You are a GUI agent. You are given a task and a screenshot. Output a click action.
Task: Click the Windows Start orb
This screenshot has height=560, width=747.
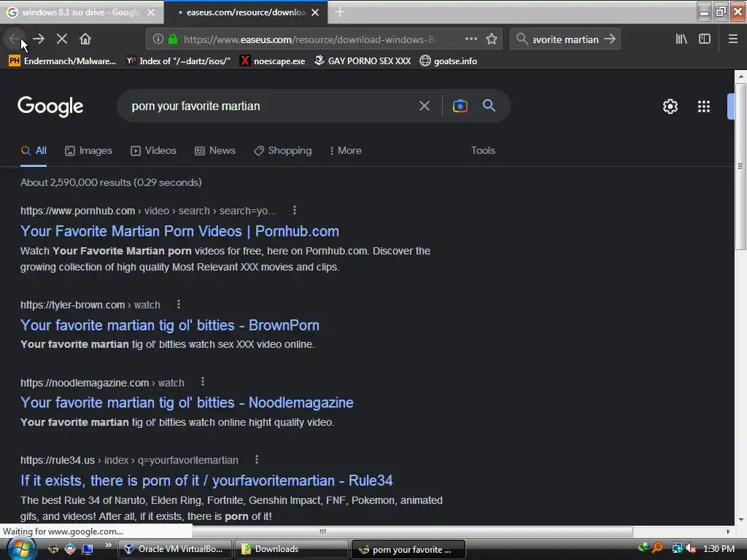pos(20,549)
